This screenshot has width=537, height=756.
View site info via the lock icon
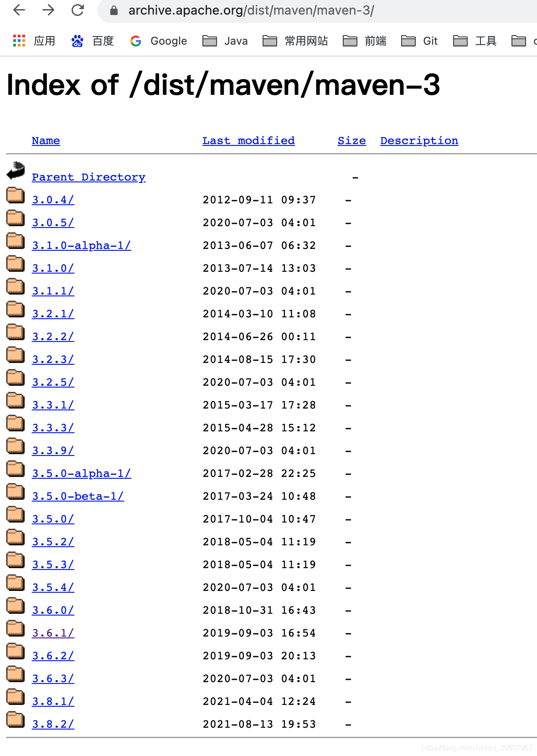(114, 10)
